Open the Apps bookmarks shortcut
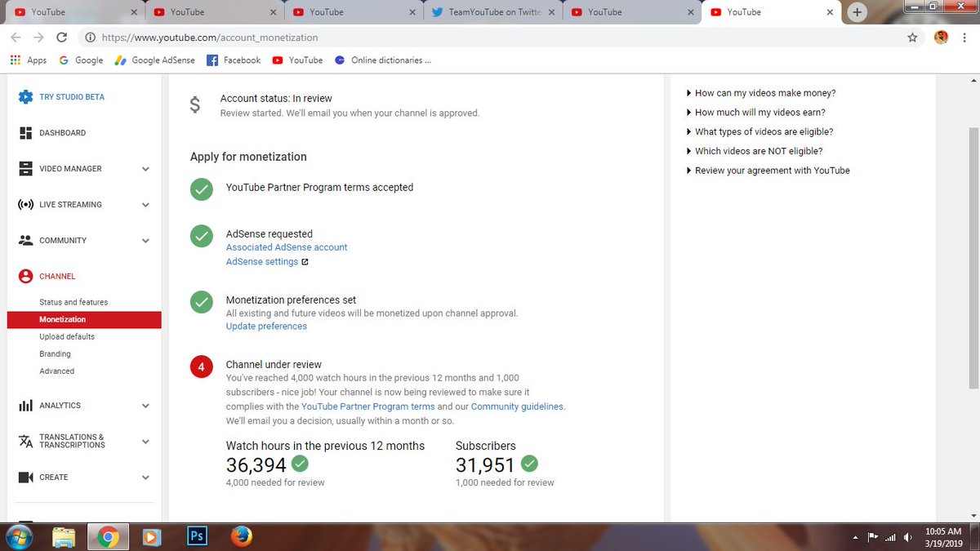 (29, 60)
